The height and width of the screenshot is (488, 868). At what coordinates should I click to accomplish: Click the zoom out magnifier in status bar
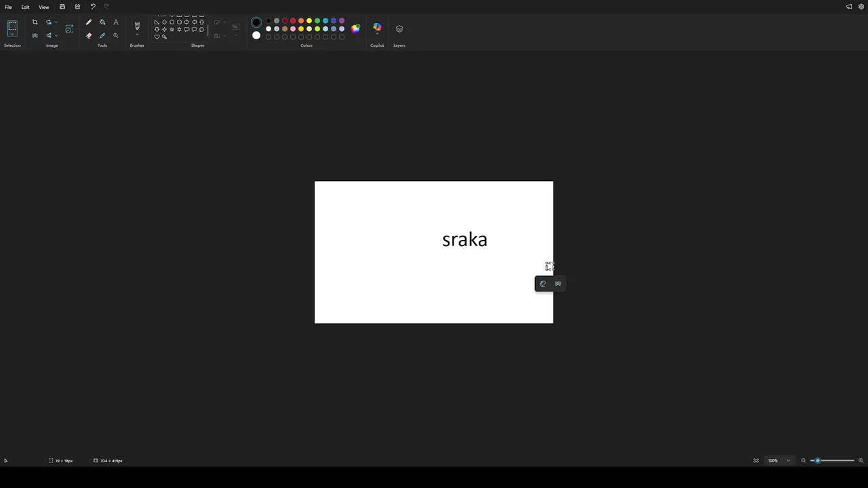[x=804, y=461]
